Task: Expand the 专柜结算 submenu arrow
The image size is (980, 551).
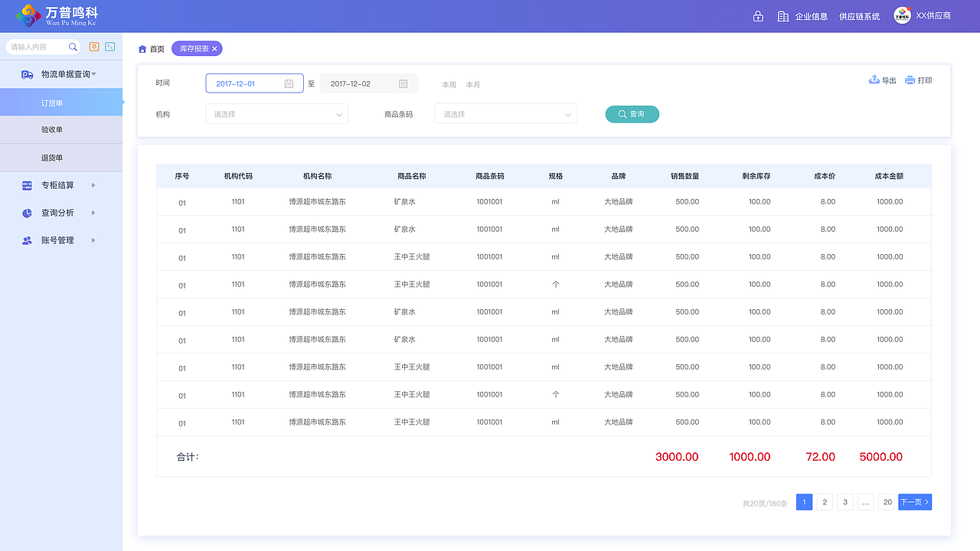Action: click(93, 185)
